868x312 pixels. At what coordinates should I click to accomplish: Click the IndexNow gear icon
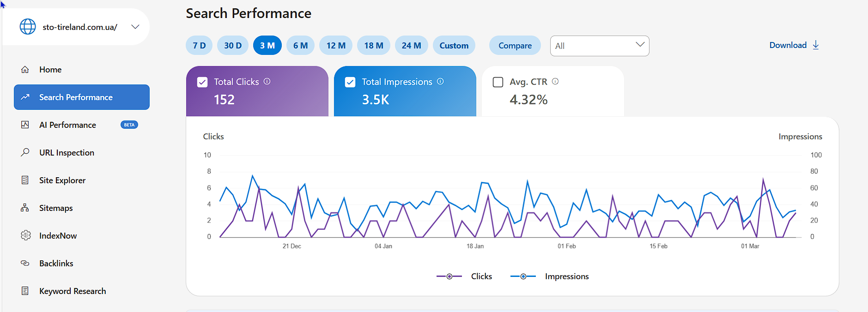pos(25,235)
